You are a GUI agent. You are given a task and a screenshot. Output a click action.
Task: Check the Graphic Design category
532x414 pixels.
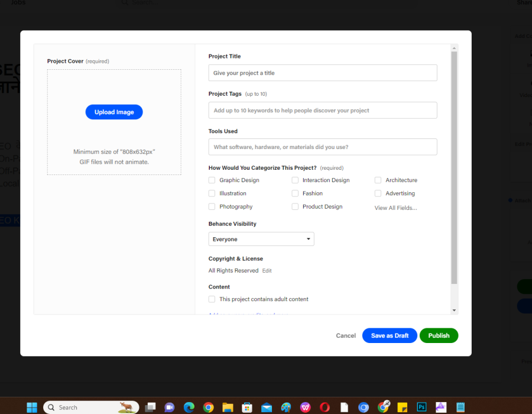[x=212, y=180]
